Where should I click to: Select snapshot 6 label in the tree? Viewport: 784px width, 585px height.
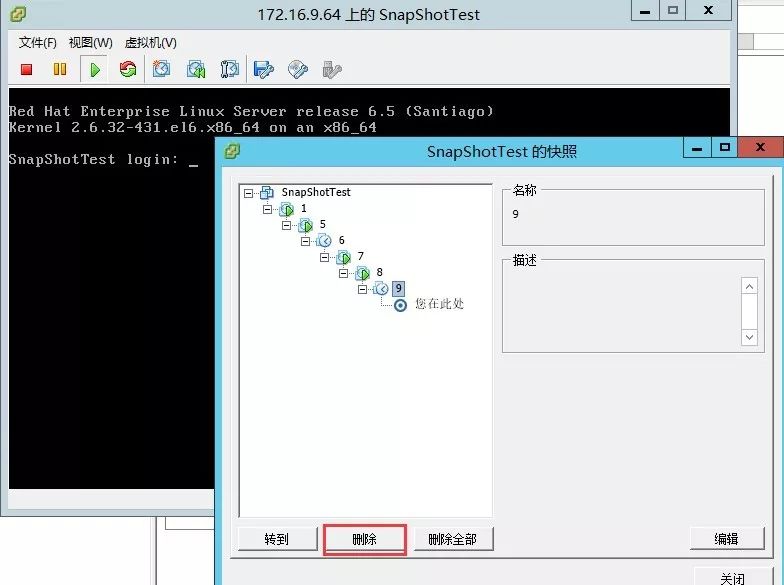[x=342, y=240]
